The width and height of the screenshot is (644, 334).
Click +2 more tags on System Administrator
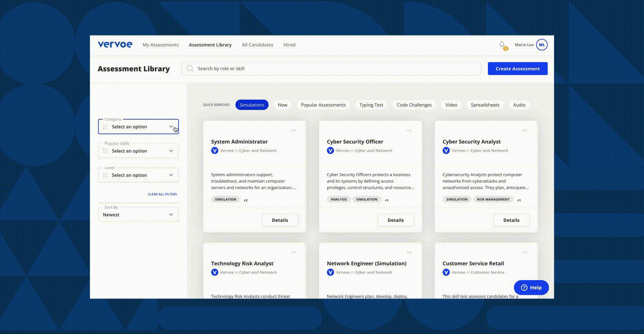point(246,200)
